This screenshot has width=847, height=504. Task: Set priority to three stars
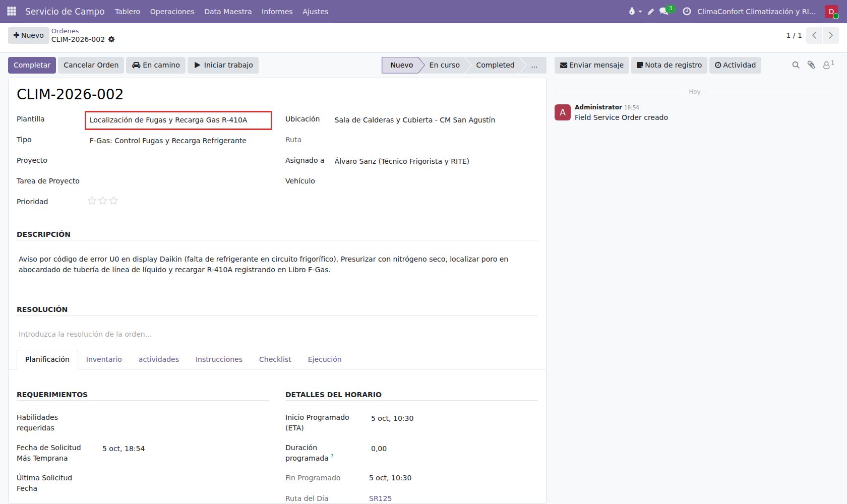point(113,201)
